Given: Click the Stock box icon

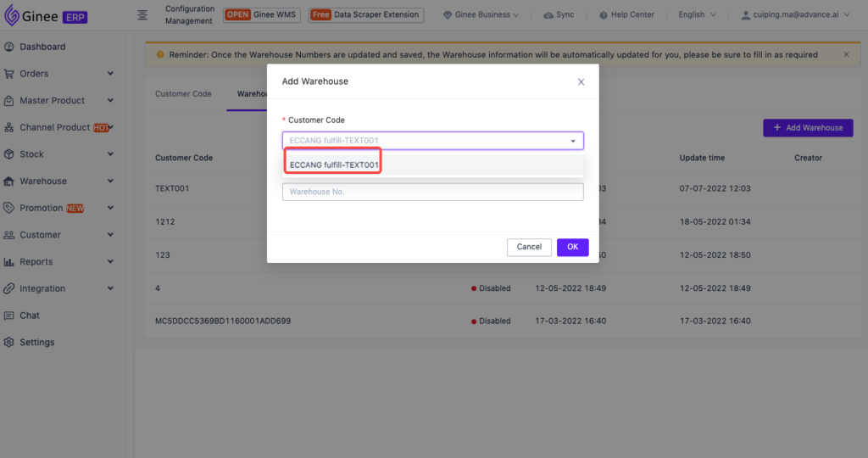Looking at the screenshot, I should [x=8, y=154].
